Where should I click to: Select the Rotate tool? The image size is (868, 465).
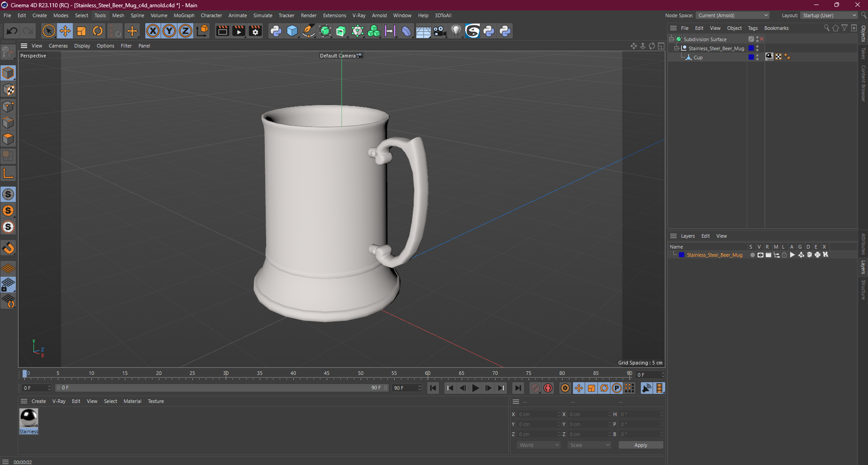pos(98,31)
